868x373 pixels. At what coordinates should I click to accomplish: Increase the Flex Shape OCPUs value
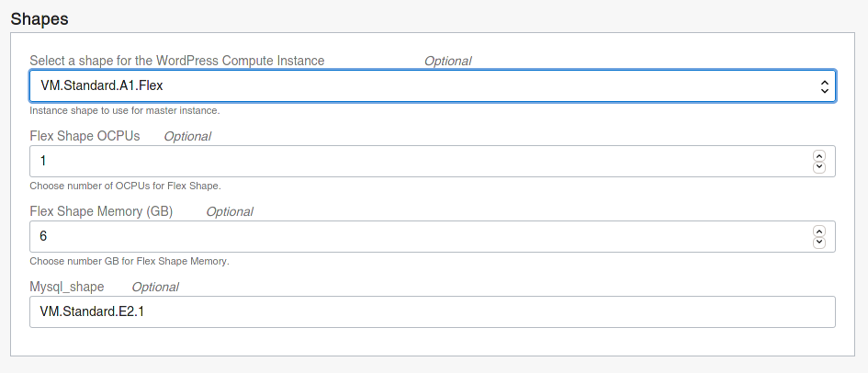[x=819, y=156]
